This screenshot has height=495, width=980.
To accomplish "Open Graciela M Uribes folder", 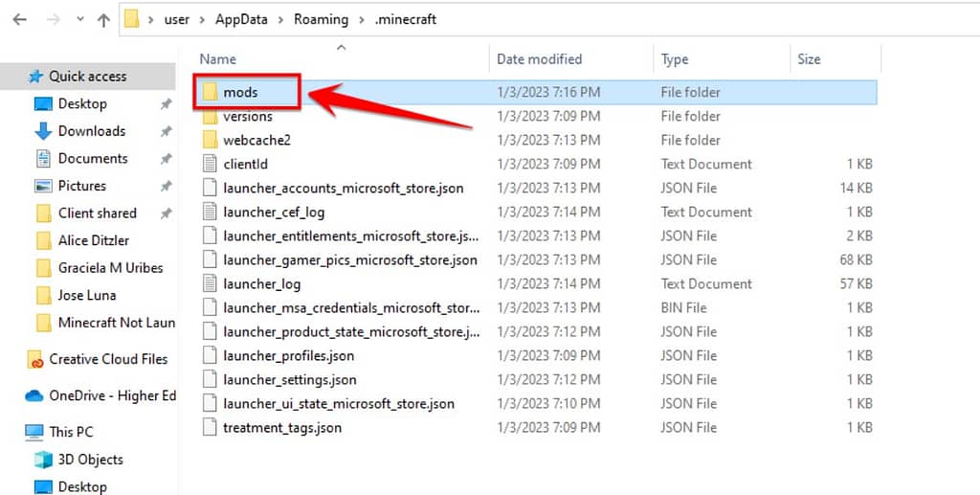I will 110,268.
